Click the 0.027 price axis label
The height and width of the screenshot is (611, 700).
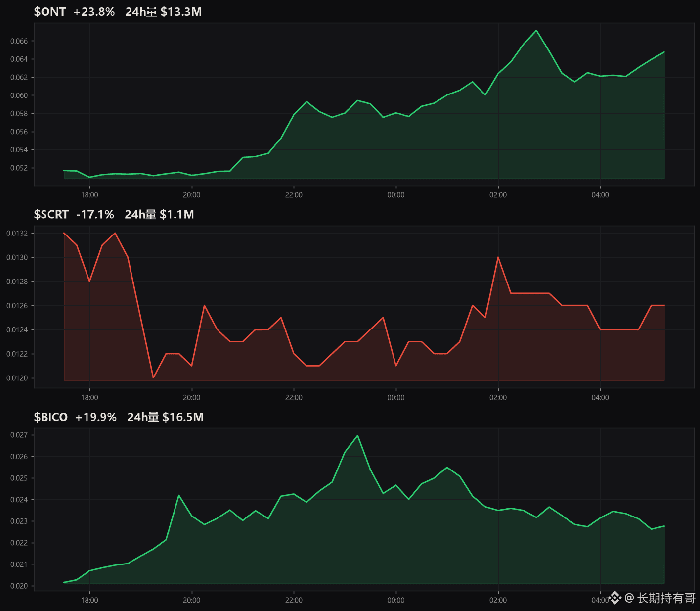(x=19, y=435)
